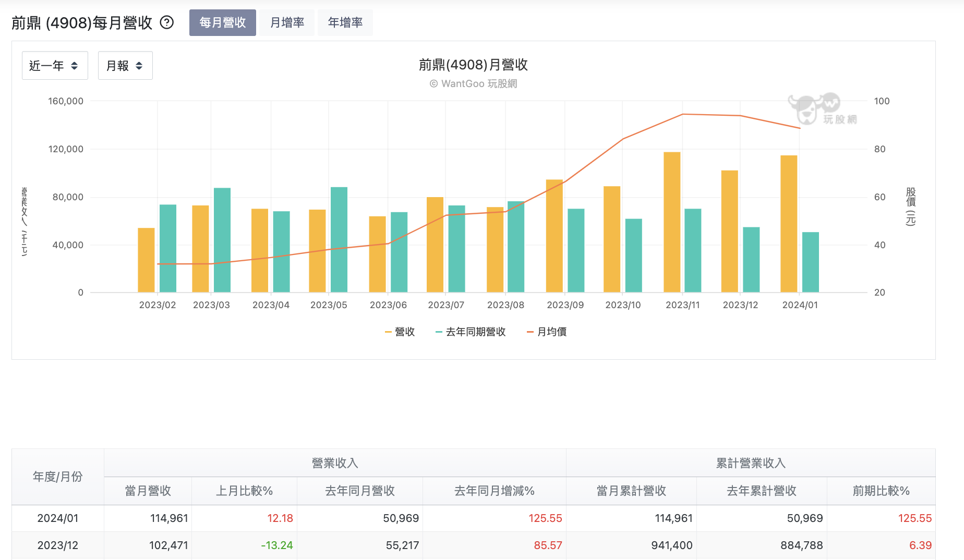Click the 年度/月份 column header

(58, 477)
